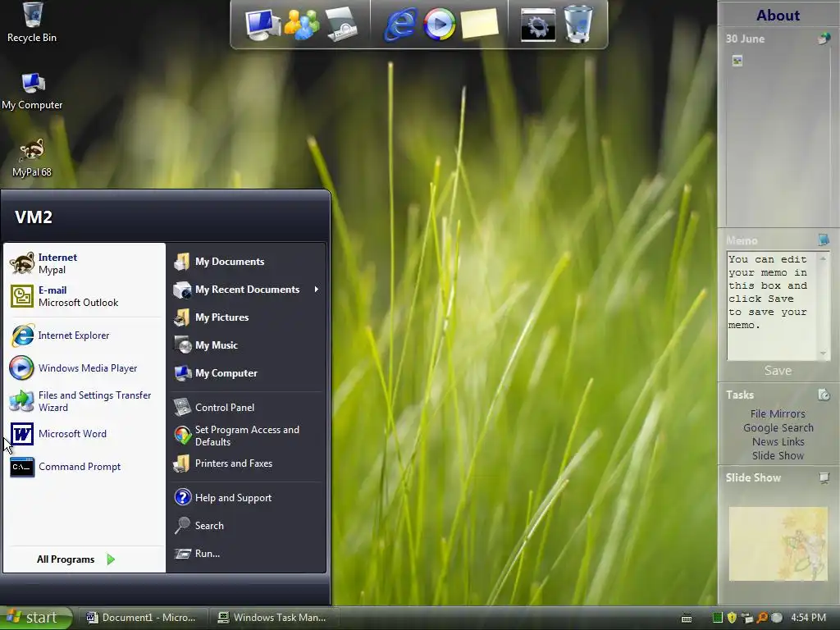Expand My Recent Documents submenu arrow
This screenshot has width=840, height=630.
click(x=316, y=290)
